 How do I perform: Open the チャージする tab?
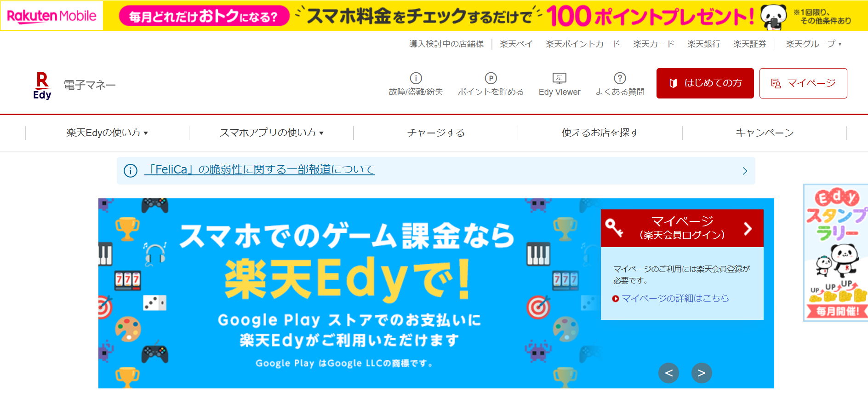[436, 133]
